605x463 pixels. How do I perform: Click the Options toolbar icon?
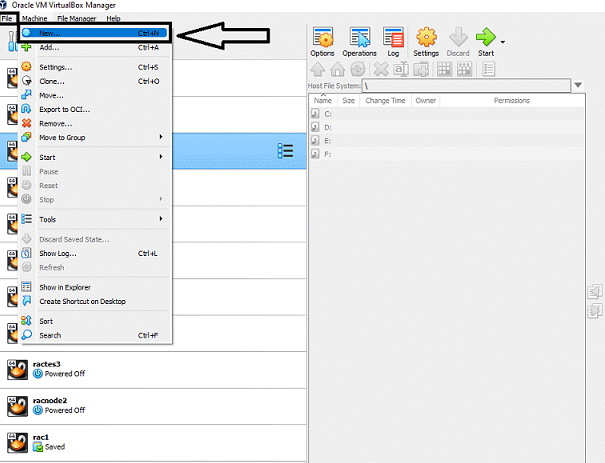coord(322,41)
